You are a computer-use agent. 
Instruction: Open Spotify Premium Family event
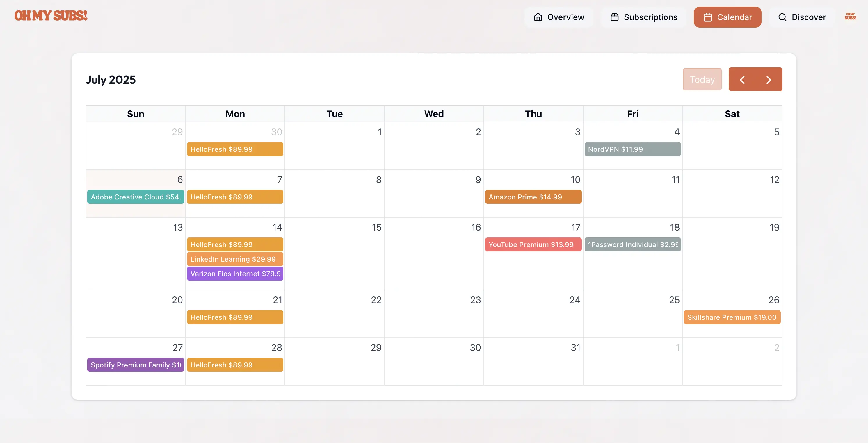point(136,365)
